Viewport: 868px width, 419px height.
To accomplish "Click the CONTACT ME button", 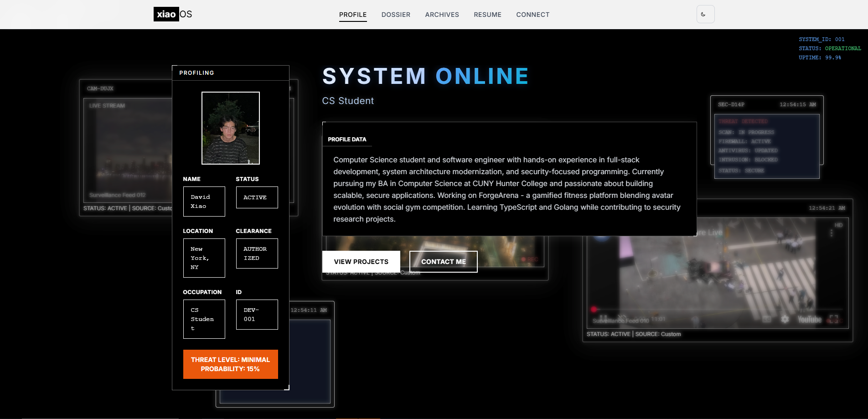I will pos(444,262).
